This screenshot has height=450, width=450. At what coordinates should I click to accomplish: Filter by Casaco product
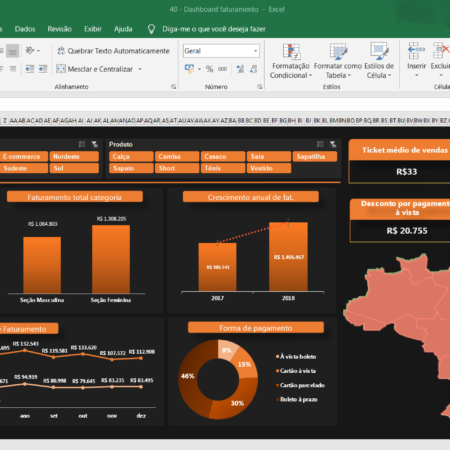coord(223,156)
